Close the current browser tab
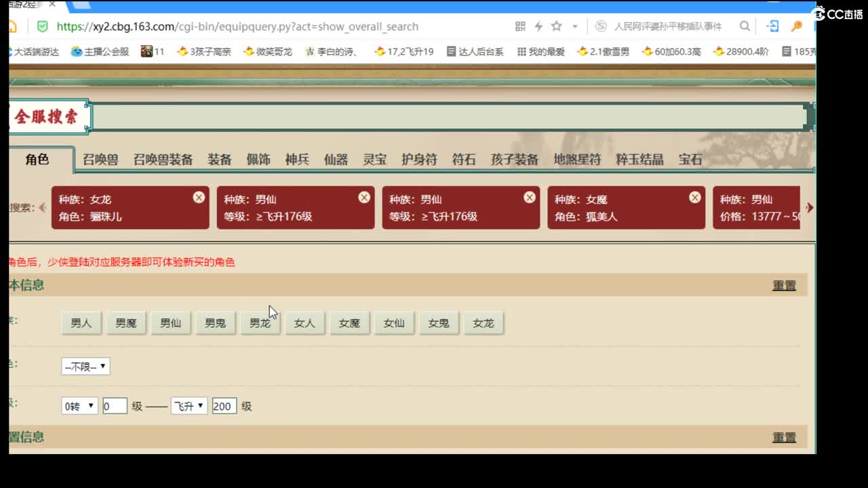 click(x=52, y=5)
